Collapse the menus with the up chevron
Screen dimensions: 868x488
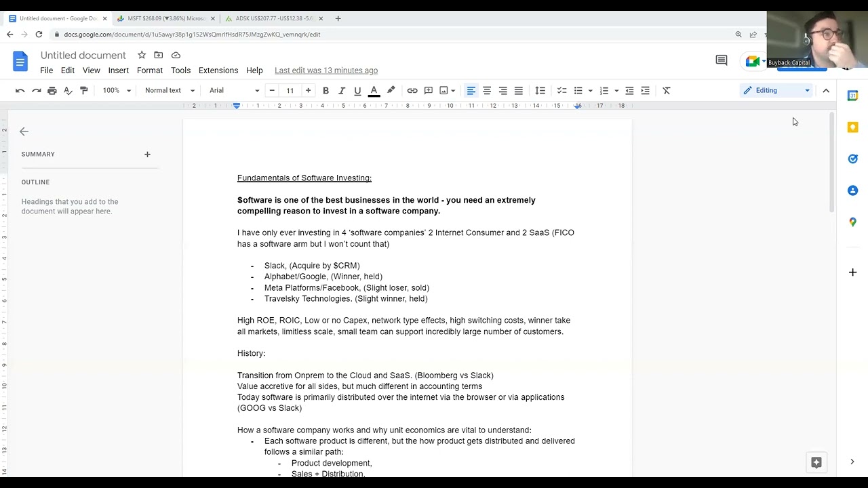tap(826, 90)
